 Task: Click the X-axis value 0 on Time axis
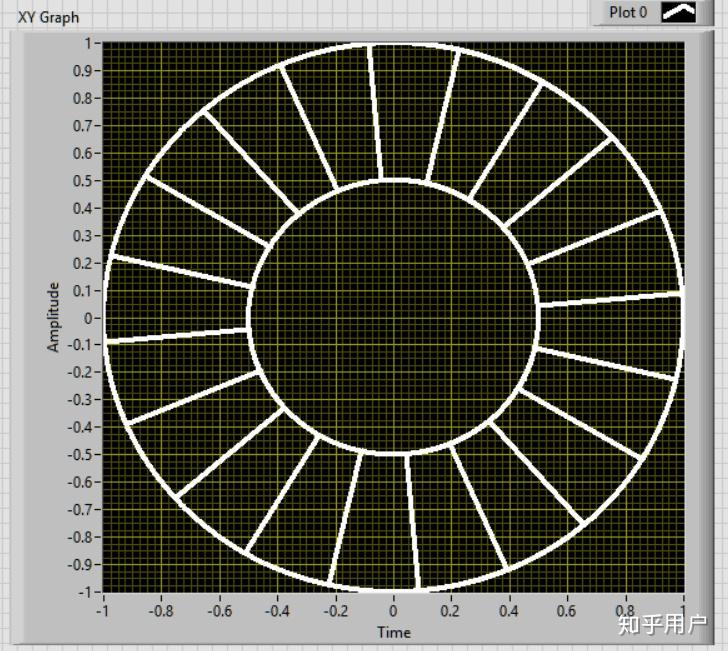(x=393, y=611)
